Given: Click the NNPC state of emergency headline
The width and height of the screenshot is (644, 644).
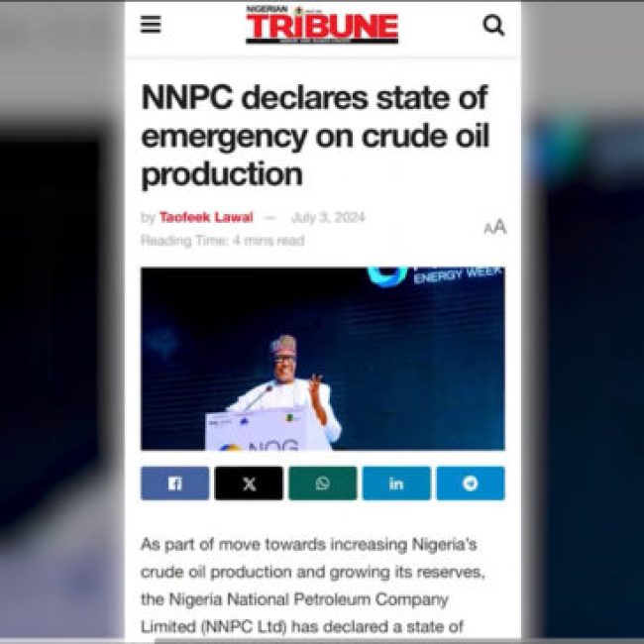Looking at the screenshot, I should coord(315,136).
